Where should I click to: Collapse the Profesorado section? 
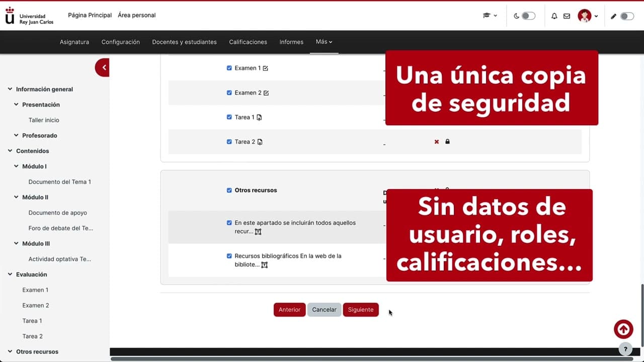[16, 135]
